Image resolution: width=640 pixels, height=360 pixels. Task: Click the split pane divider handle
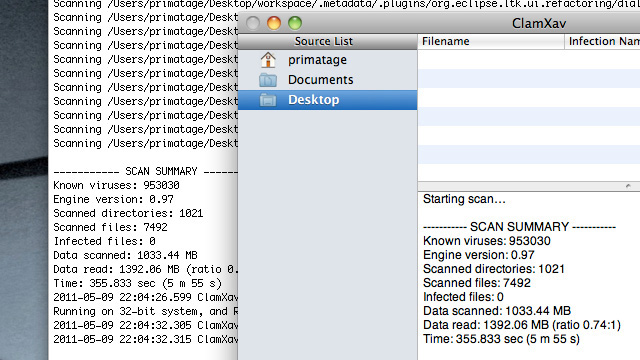(x=628, y=186)
